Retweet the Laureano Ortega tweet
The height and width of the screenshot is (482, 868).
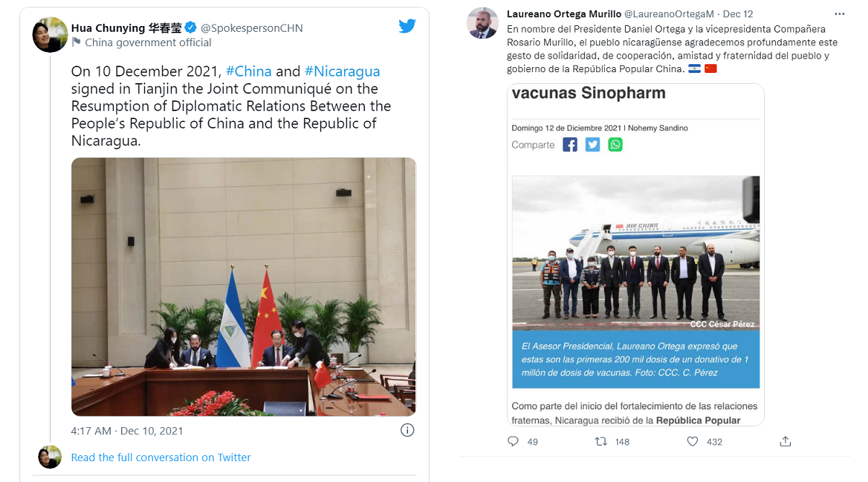pos(600,441)
